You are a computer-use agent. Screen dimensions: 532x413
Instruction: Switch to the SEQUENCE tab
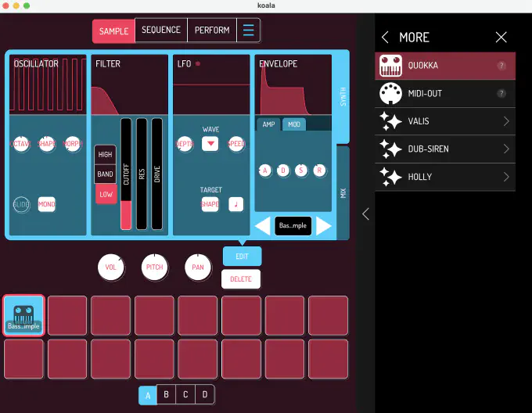click(161, 30)
